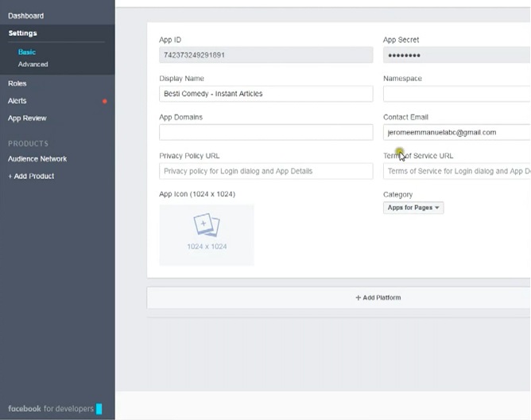Open Advanced settings
The width and height of the screenshot is (531, 420).
tap(33, 64)
